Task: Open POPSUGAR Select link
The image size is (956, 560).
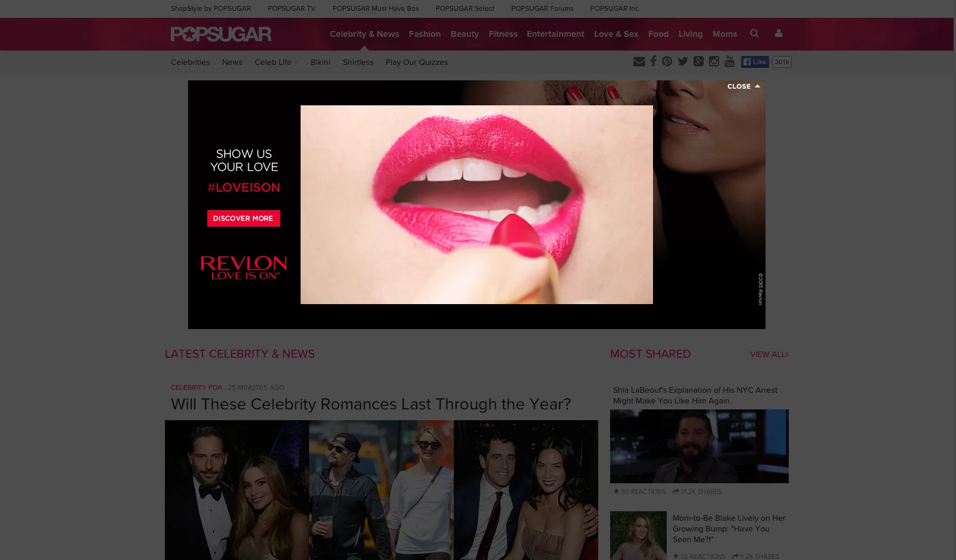Action: 465,8
